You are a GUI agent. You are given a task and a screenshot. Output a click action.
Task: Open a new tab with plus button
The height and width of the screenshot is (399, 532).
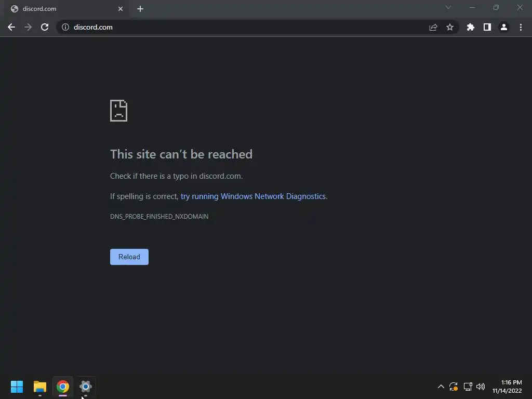[x=140, y=9]
